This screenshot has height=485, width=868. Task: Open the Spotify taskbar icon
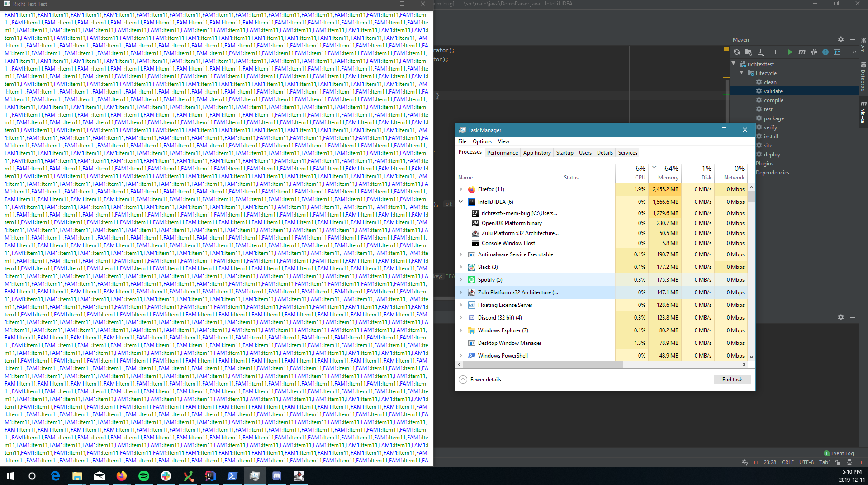click(144, 476)
